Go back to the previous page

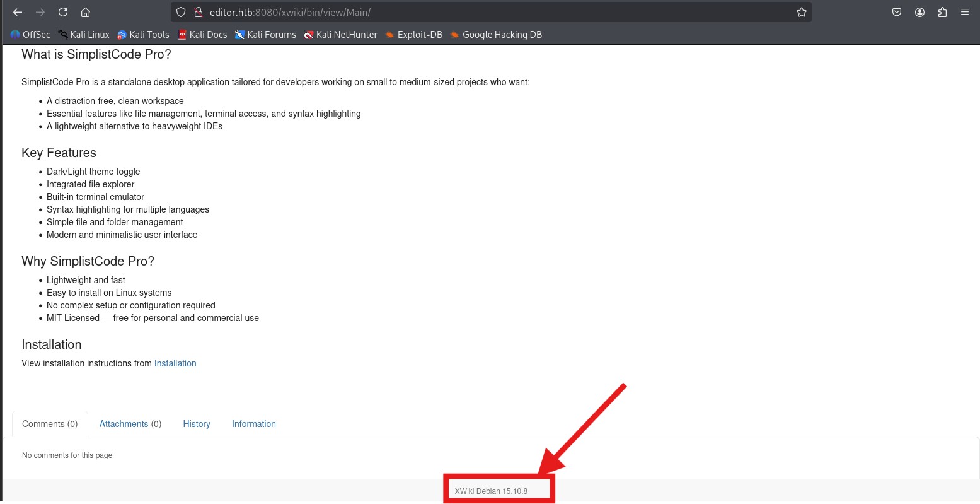(x=18, y=12)
